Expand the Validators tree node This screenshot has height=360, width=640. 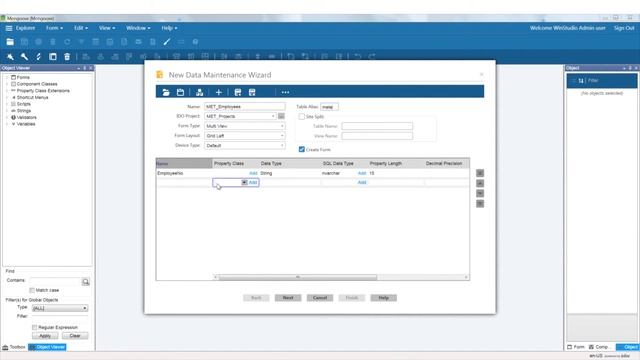[7, 117]
